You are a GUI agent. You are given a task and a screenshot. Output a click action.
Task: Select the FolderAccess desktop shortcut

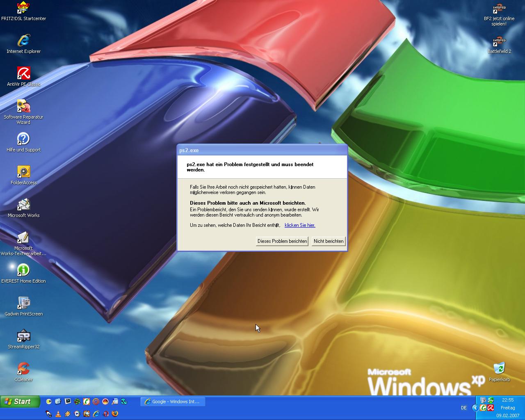click(23, 175)
